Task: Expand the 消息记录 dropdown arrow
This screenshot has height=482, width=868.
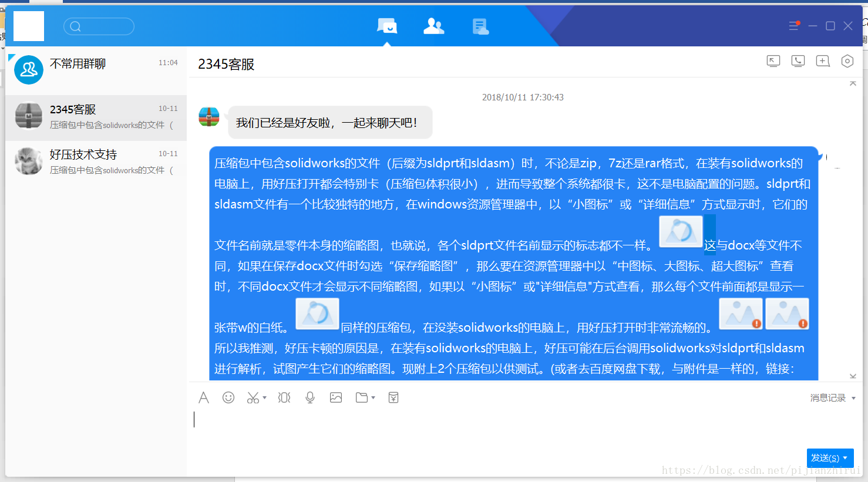Action: point(853,398)
